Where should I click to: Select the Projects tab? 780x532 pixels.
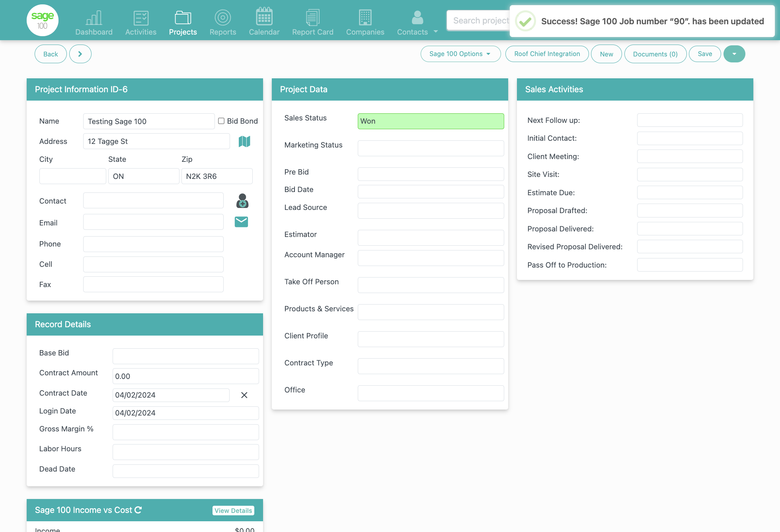(x=183, y=22)
